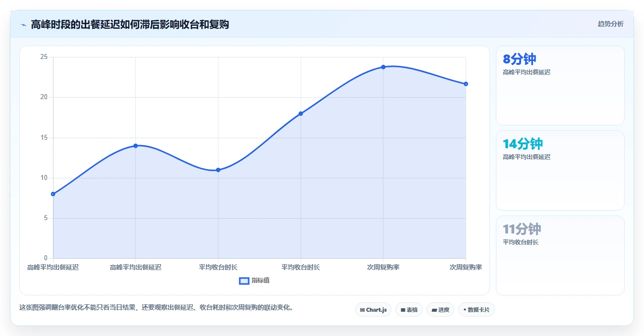Click the highest data point near 24
Image resolution: width=644 pixels, height=336 pixels.
[x=383, y=67]
